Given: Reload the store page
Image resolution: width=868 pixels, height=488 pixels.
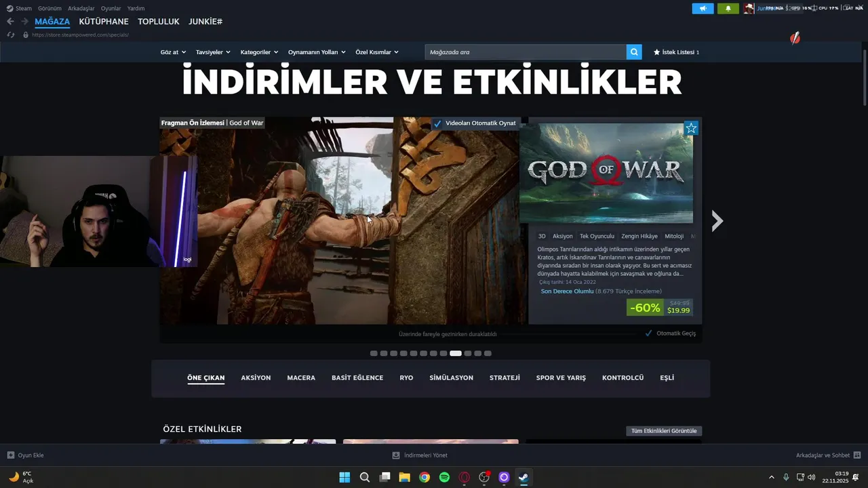Looking at the screenshot, I should click(x=10, y=35).
